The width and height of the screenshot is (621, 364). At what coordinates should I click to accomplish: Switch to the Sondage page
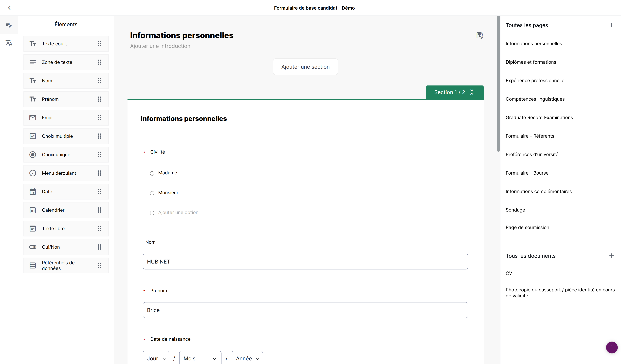515,210
